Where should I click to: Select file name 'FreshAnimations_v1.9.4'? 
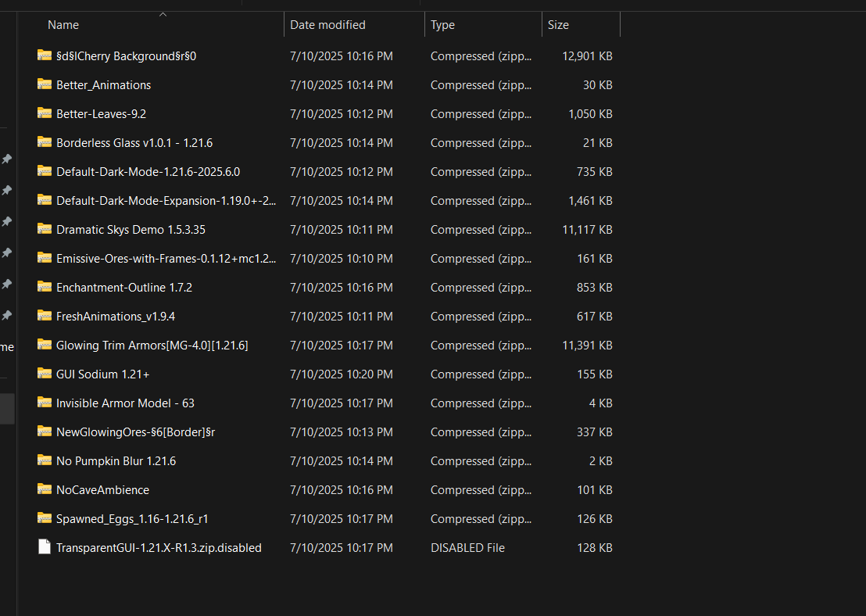[x=116, y=317]
